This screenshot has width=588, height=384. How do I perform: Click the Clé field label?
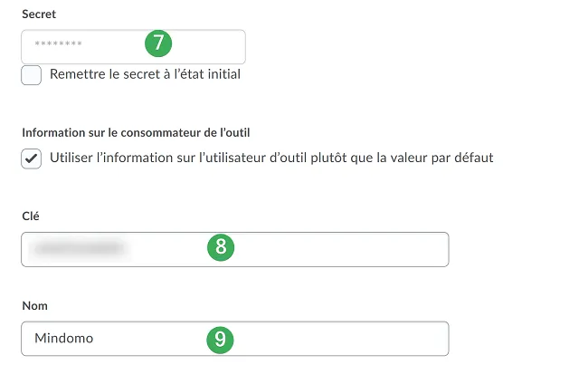pos(31,216)
